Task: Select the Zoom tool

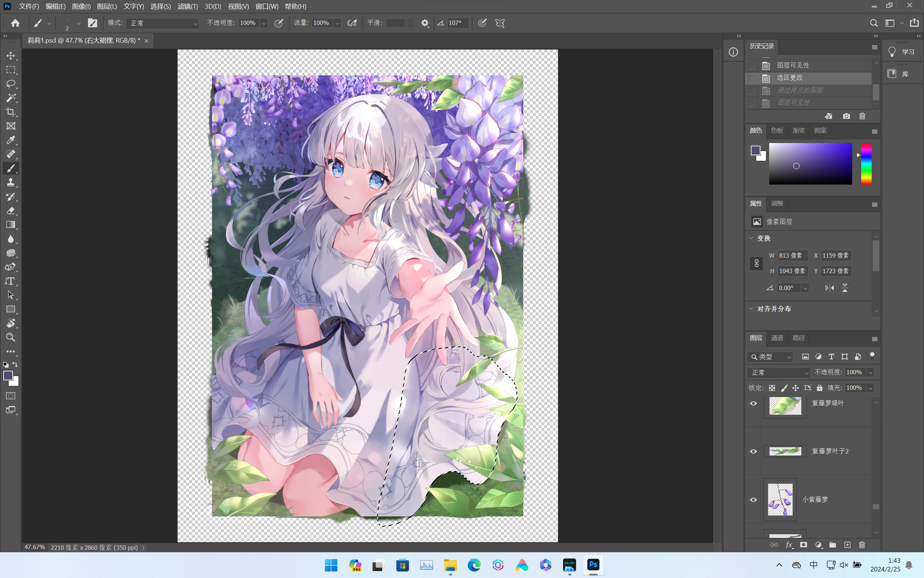Action: (11, 337)
